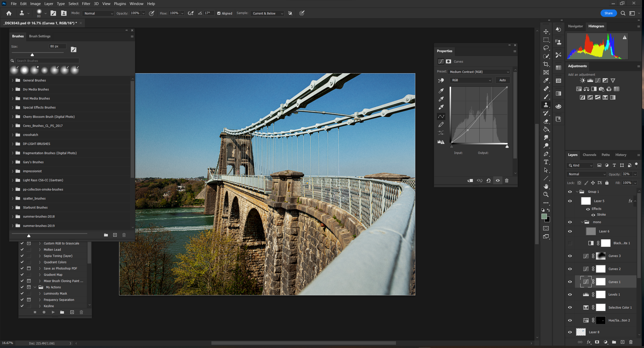Hide the Curves 3 layer
644x348 pixels.
pyautogui.click(x=570, y=256)
